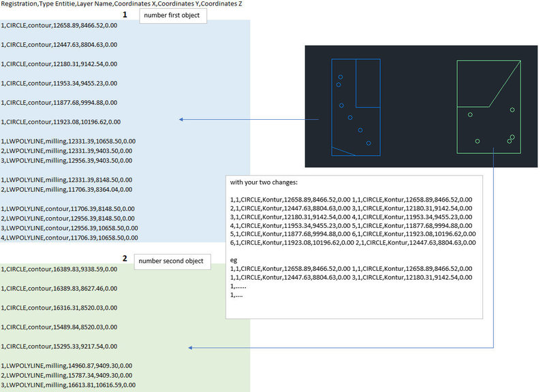Click the 'number first object' label box
The image size is (545, 392).
(x=172, y=16)
